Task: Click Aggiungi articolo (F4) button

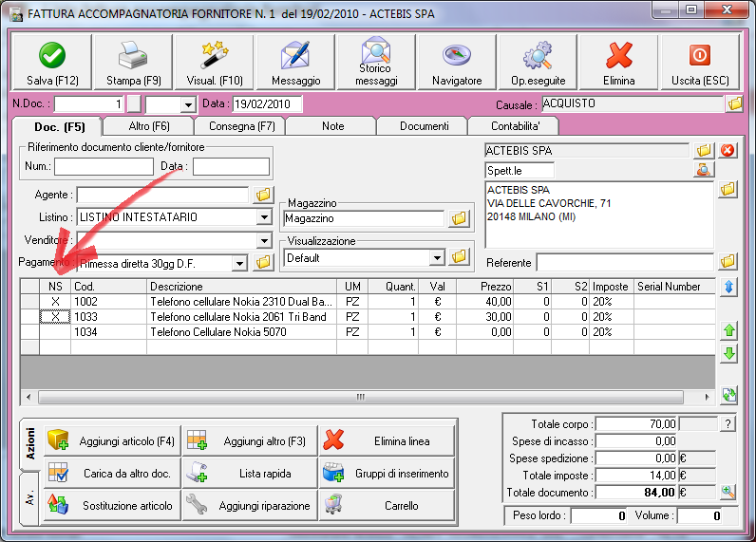Action: click(x=112, y=441)
